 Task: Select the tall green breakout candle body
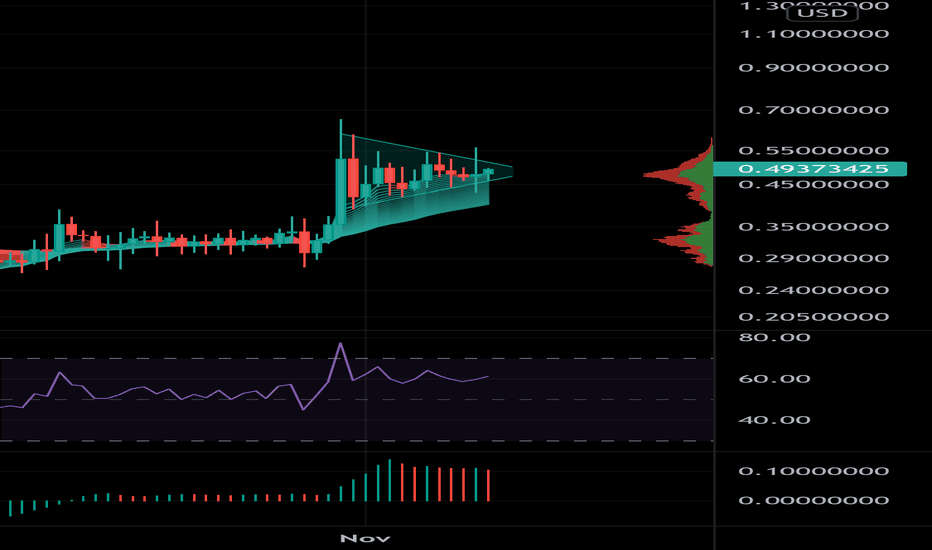(x=341, y=191)
